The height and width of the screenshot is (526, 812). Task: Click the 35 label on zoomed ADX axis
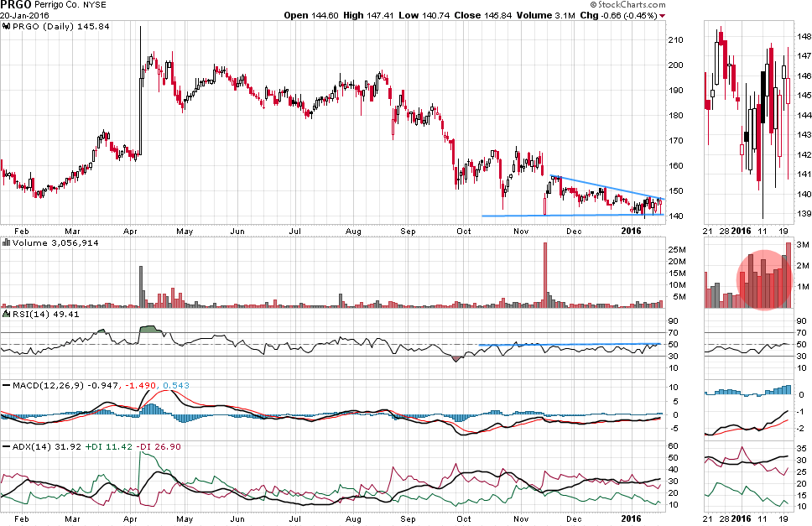(801, 448)
